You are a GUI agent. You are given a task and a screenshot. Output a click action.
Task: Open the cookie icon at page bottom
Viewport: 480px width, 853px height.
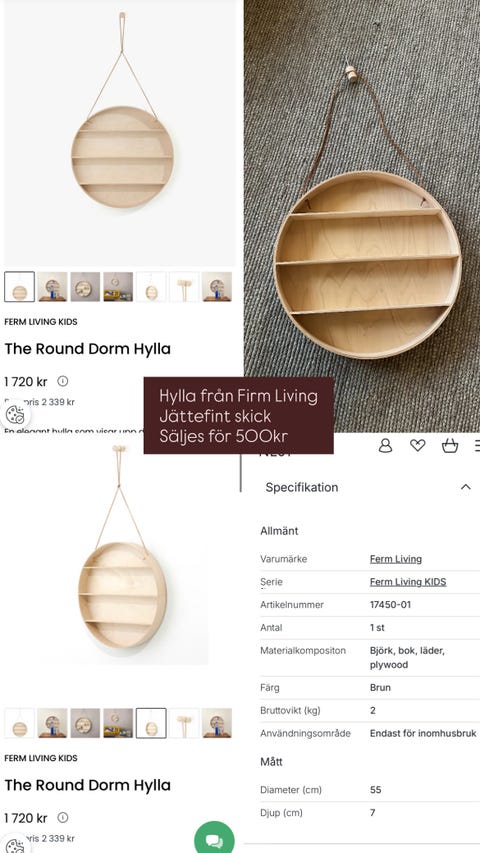pyautogui.click(x=15, y=846)
